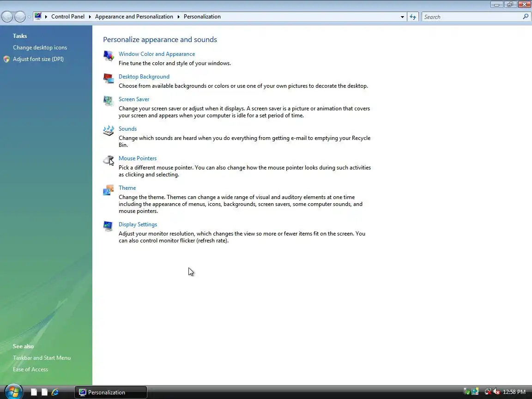The width and height of the screenshot is (532, 399).
Task: Click the Screen Saver icon
Action: pyautogui.click(x=109, y=101)
